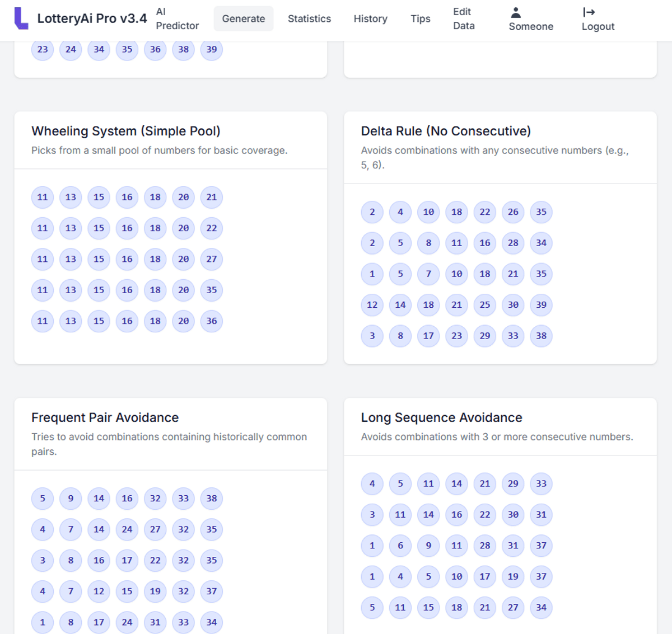This screenshot has width=672, height=634.
Task: Pick ball 15 in Long Sequence Avoidance
Action: (x=428, y=608)
